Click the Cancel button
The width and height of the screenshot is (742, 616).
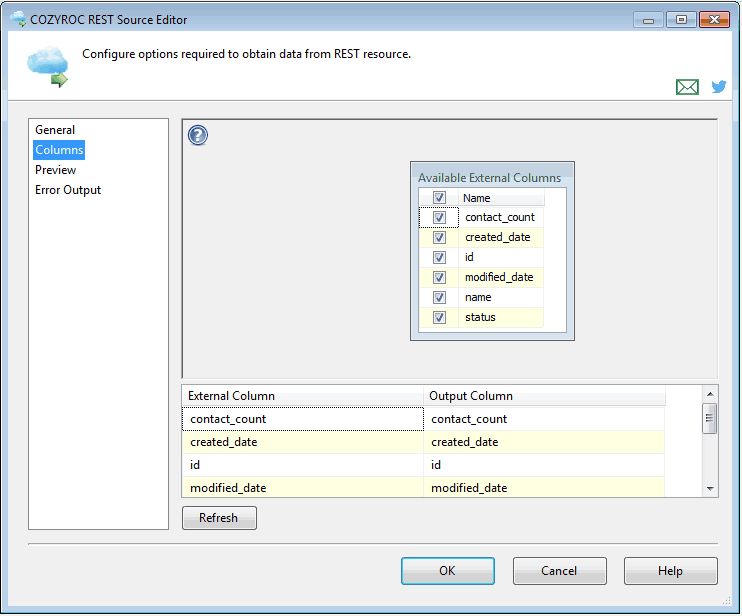click(x=559, y=571)
